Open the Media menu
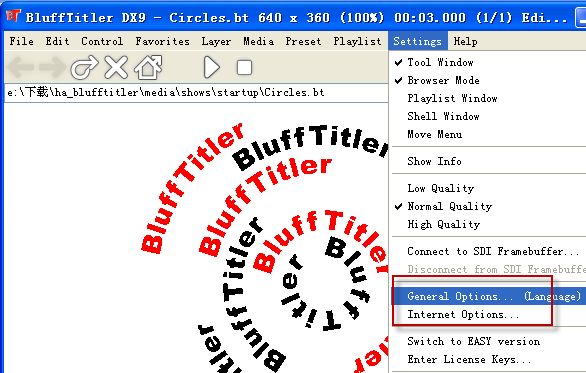The height and width of the screenshot is (373, 586). click(258, 41)
